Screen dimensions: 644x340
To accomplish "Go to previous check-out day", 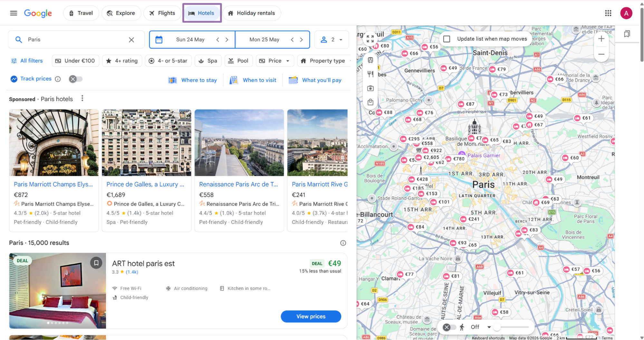I will [292, 40].
